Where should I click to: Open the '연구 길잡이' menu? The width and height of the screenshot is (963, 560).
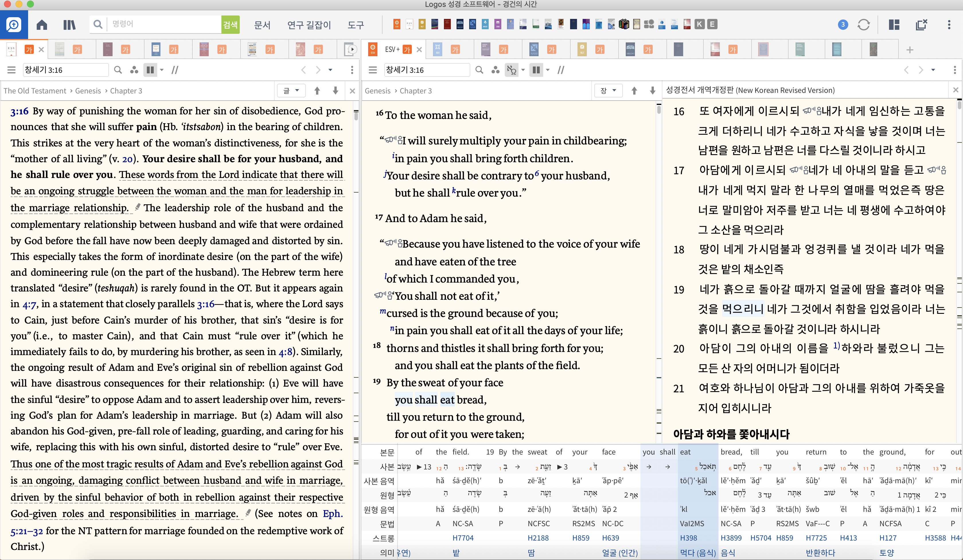309,25
